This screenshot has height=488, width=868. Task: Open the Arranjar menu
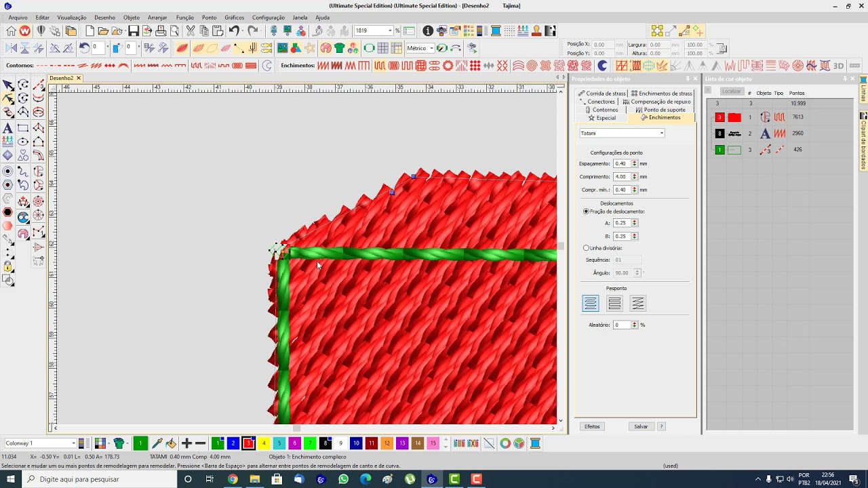coord(157,18)
